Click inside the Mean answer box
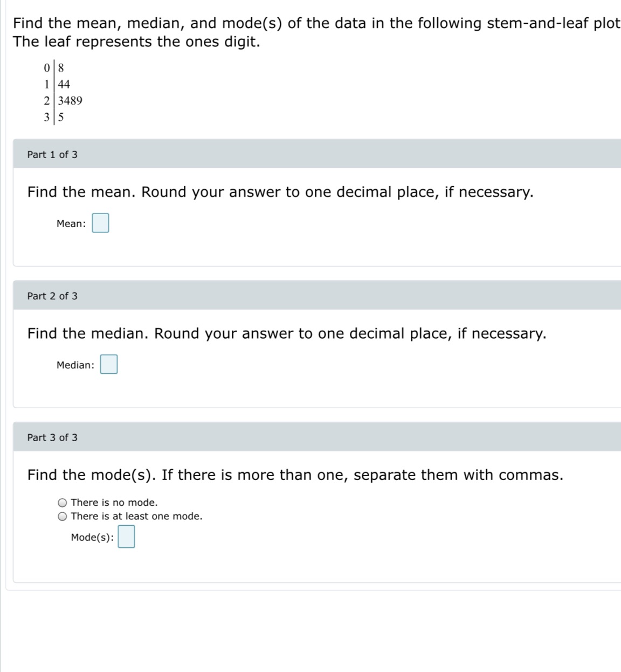 [100, 223]
